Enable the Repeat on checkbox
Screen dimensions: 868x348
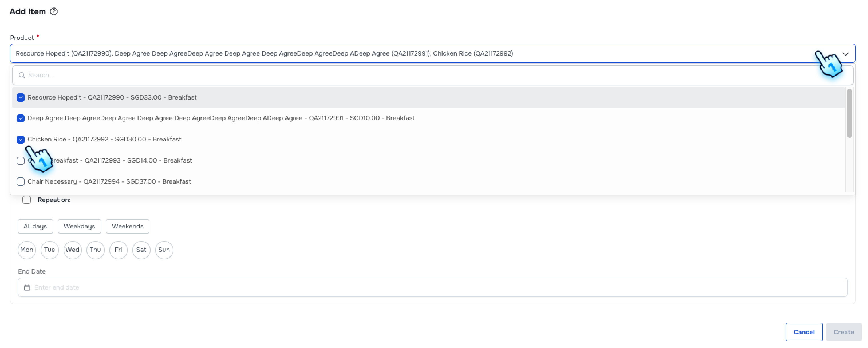tap(27, 200)
